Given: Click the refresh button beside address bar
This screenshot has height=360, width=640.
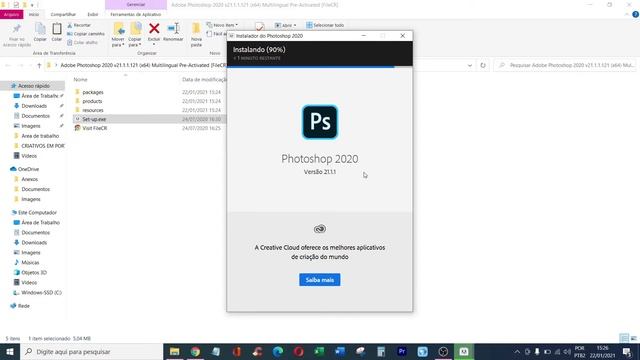Looking at the screenshot, I should tap(483, 65).
